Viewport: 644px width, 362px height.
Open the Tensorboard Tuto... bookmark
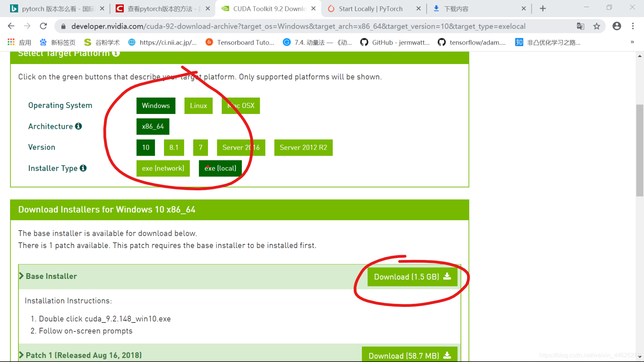click(240, 42)
